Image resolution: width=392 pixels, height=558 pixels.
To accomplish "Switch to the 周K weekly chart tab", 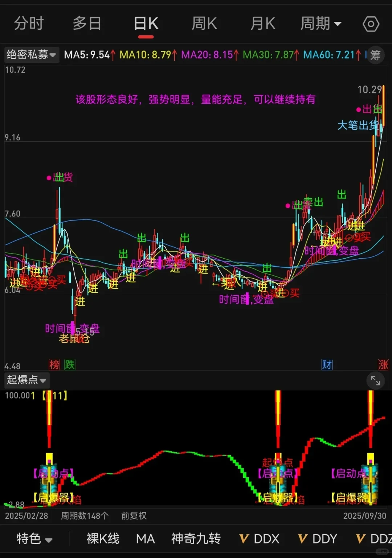I will (204, 24).
